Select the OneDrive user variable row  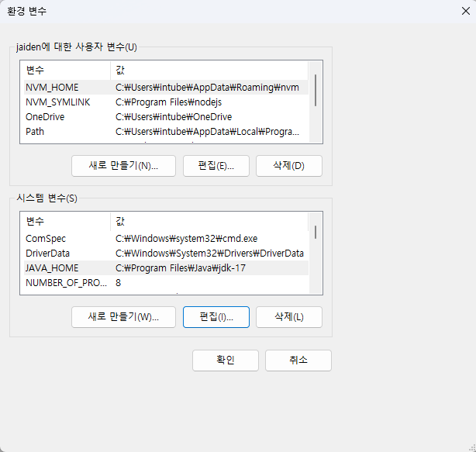166,117
